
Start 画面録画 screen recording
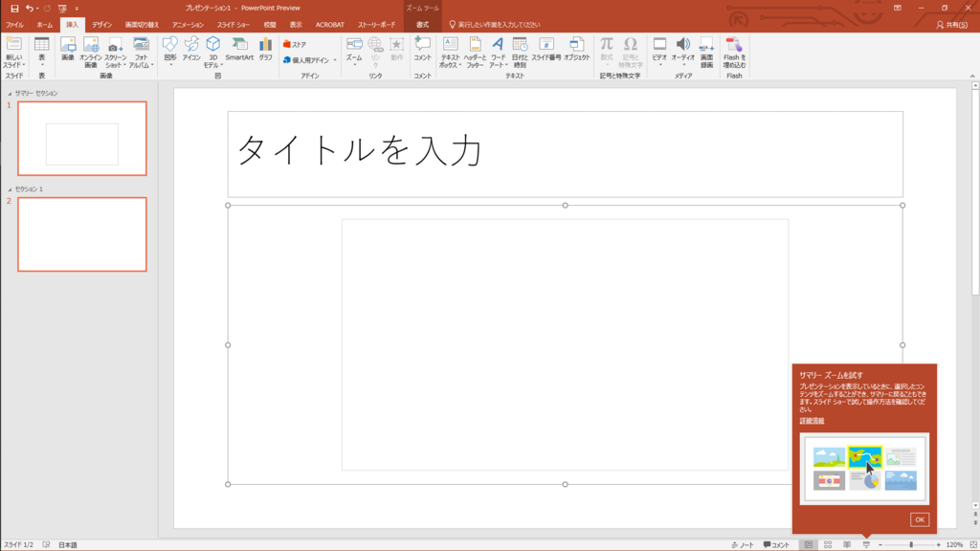(x=707, y=52)
